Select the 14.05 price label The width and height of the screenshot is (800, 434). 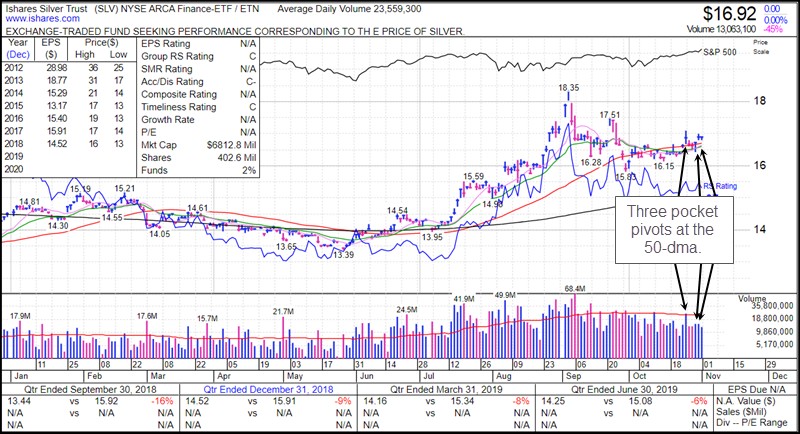pyautogui.click(x=160, y=234)
